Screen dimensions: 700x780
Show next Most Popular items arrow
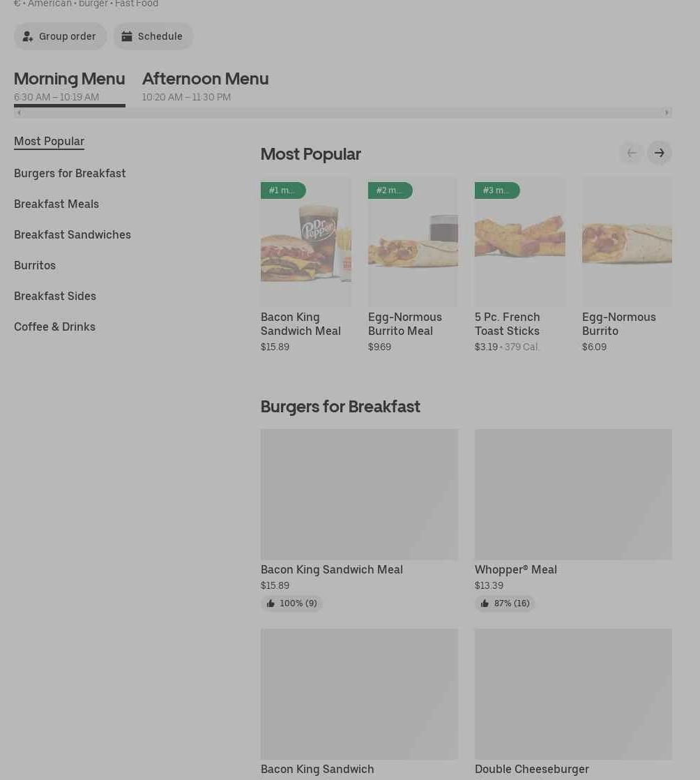tap(659, 153)
